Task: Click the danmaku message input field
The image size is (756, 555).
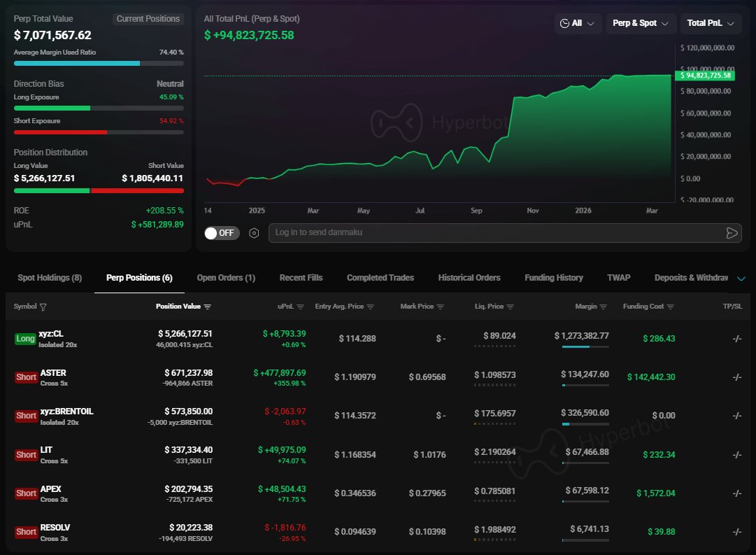Action: (x=490, y=233)
